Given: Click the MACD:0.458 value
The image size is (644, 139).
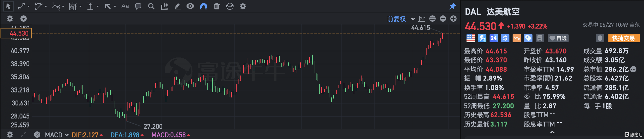Looking at the screenshot, I should click(169, 135).
